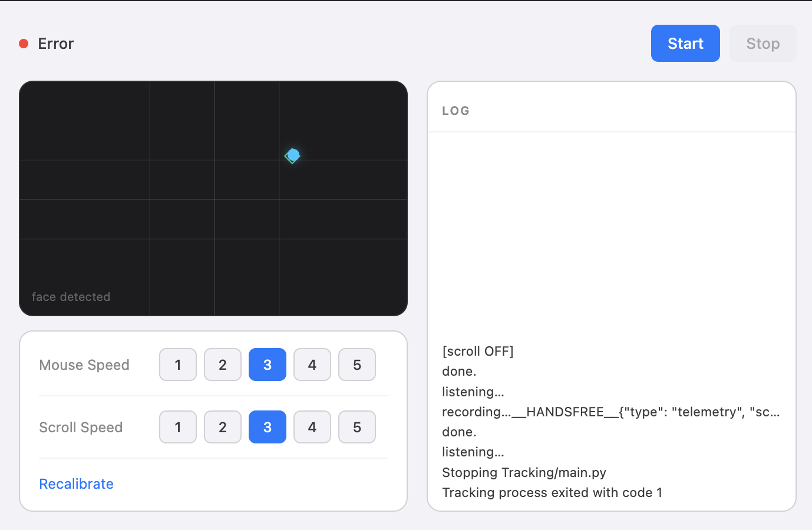Click the LOG panel heading
The width and height of the screenshot is (812, 530).
coord(456,111)
